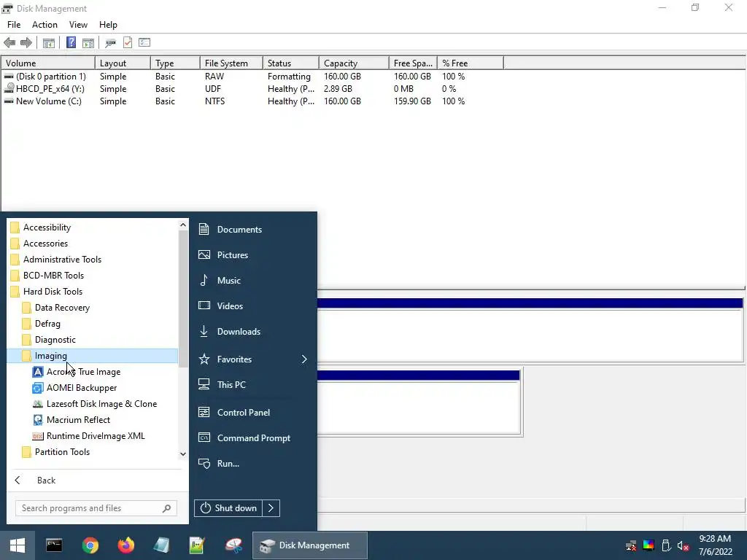The height and width of the screenshot is (560, 747).
Task: Sort by the Capacity column header
Action: click(354, 63)
